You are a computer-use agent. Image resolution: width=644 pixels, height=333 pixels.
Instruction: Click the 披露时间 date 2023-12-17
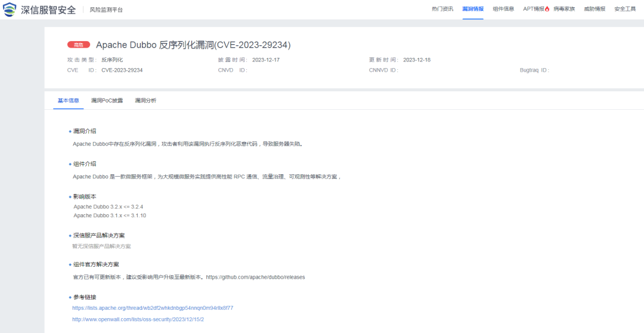266,60
